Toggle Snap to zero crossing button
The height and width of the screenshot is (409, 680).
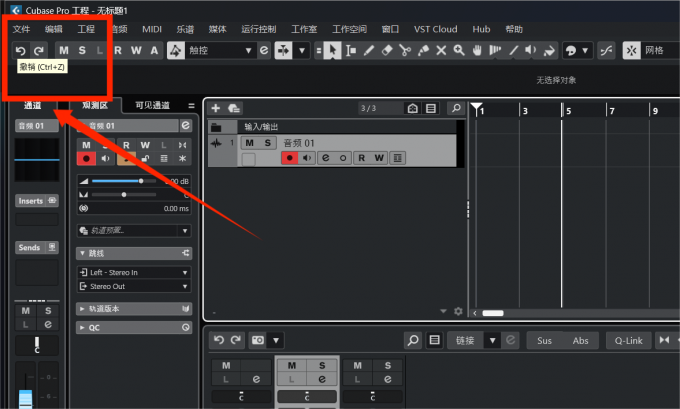pos(606,51)
